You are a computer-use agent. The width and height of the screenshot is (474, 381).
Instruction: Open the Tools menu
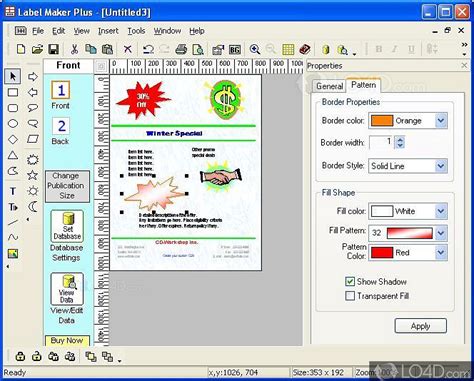tap(136, 31)
